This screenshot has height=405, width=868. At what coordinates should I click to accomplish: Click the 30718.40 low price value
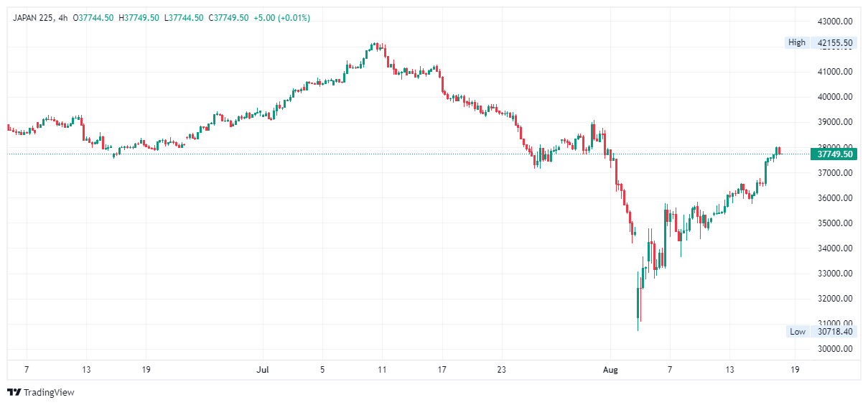pyautogui.click(x=835, y=331)
